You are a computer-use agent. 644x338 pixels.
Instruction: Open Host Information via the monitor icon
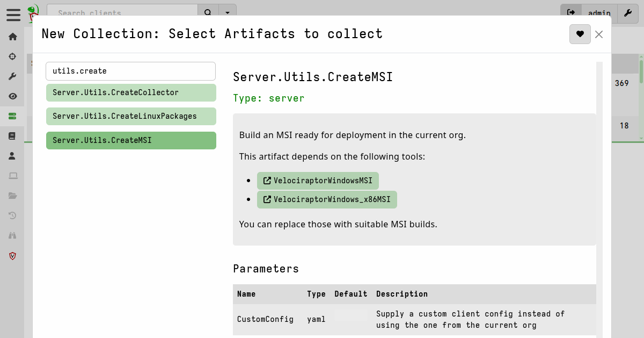point(12,175)
